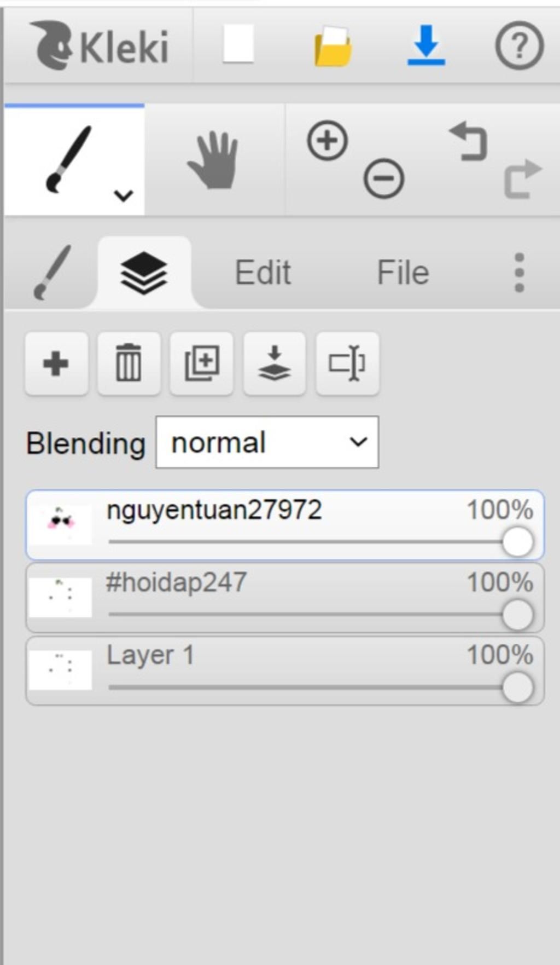The width and height of the screenshot is (560, 965).
Task: Delete the layer with trash button
Action: 129,363
